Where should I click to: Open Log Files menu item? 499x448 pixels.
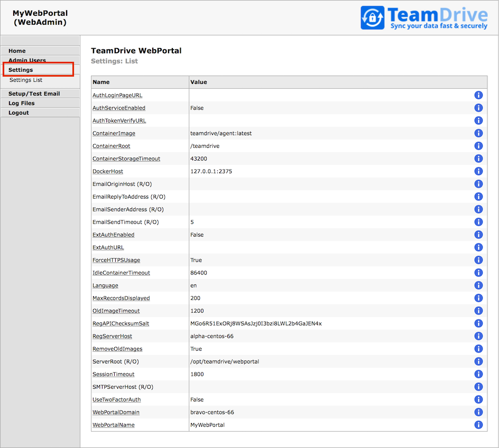click(x=40, y=104)
